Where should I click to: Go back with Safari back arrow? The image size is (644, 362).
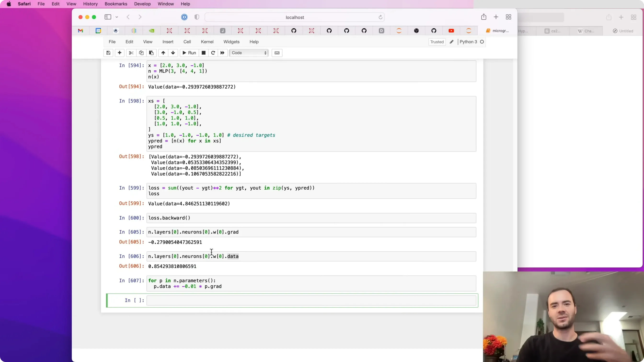pos(128,17)
